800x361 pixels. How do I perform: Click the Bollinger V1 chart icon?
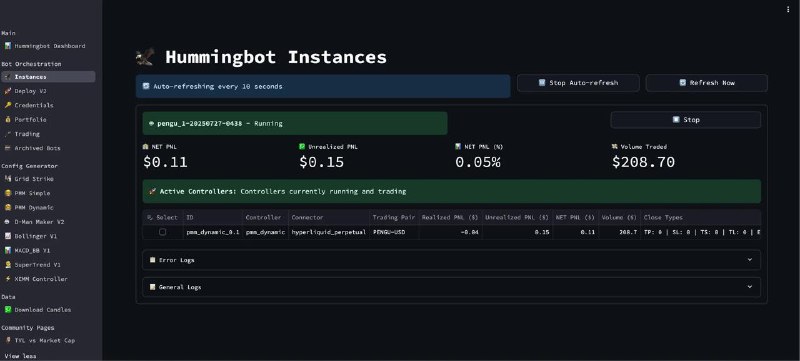click(8, 236)
